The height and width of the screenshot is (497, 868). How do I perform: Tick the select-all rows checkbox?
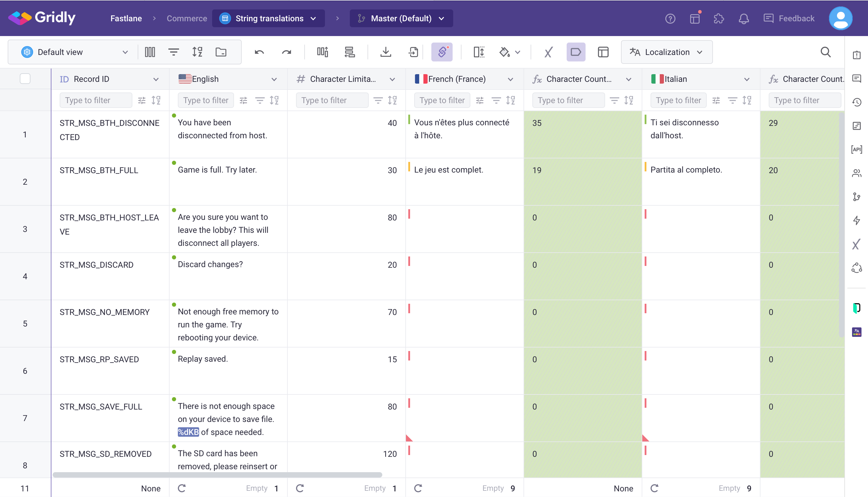tap(25, 79)
